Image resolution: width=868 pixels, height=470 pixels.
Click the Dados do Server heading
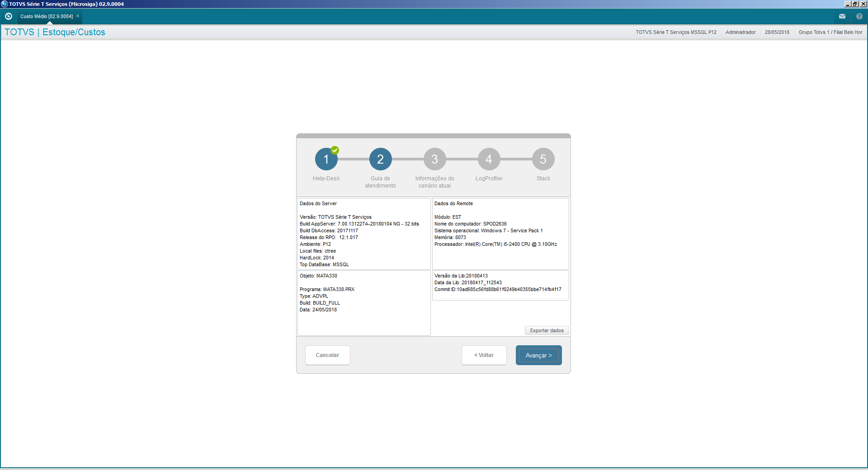click(318, 203)
